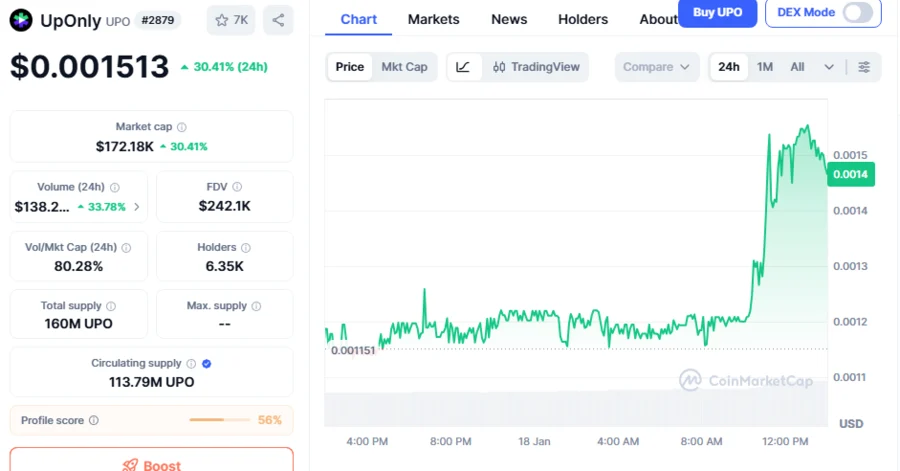The height and width of the screenshot is (471, 900).
Task: Click the 33.78% volume change
Action: 102,207
